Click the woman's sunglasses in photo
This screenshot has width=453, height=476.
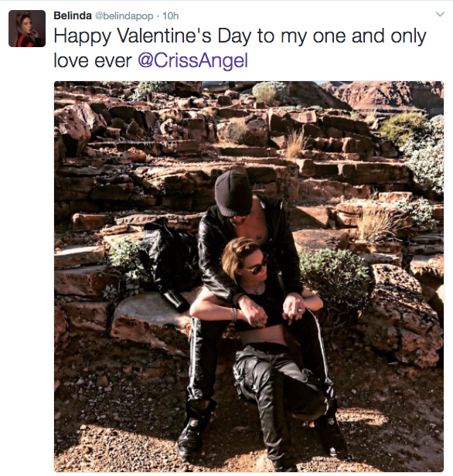pos(257,266)
